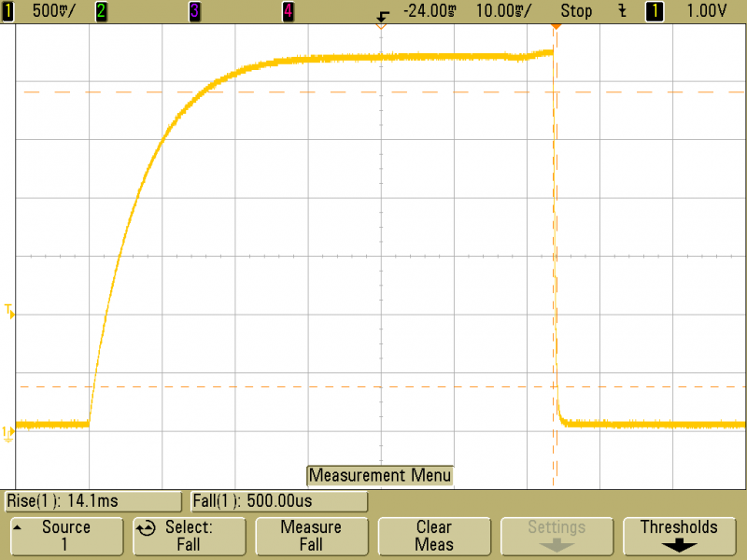Click the -24.00ms delay value
This screenshot has height=560, width=747.
click(430, 10)
